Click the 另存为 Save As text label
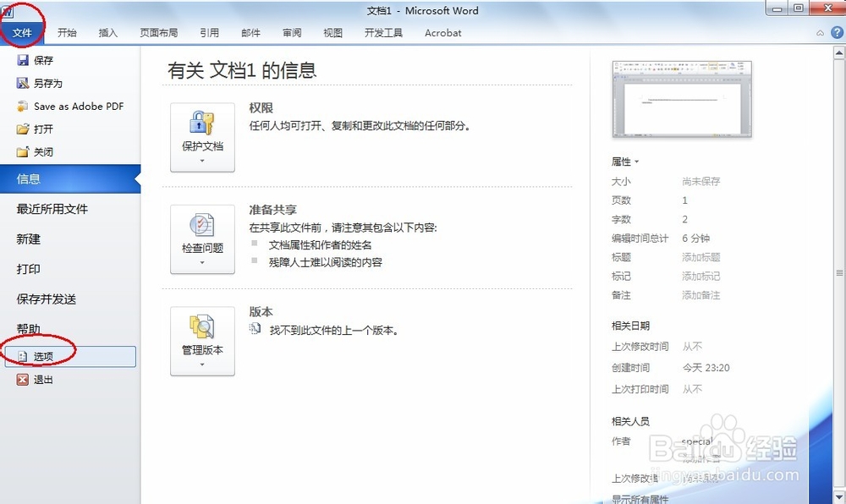 [48, 84]
